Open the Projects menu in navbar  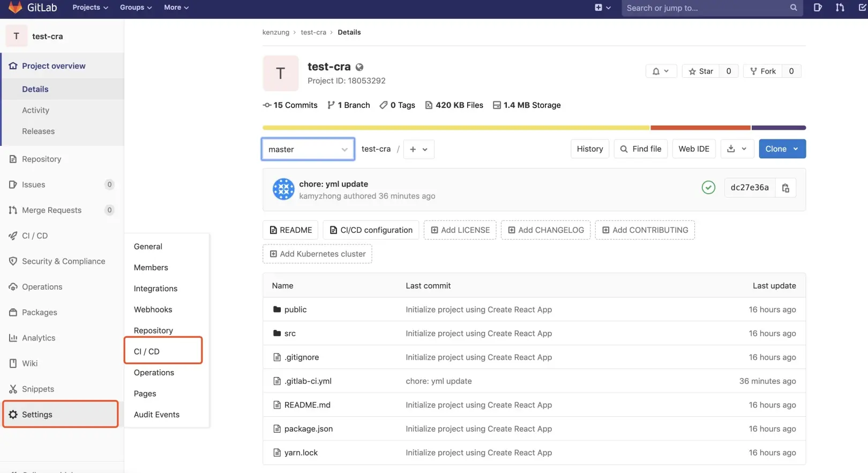point(90,8)
